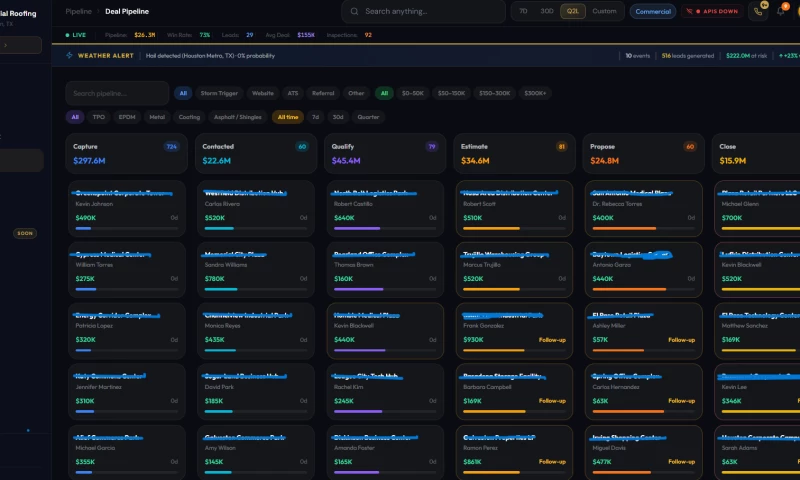Click the magnifier icon in the global search
800x480 pixels.
point(354,11)
